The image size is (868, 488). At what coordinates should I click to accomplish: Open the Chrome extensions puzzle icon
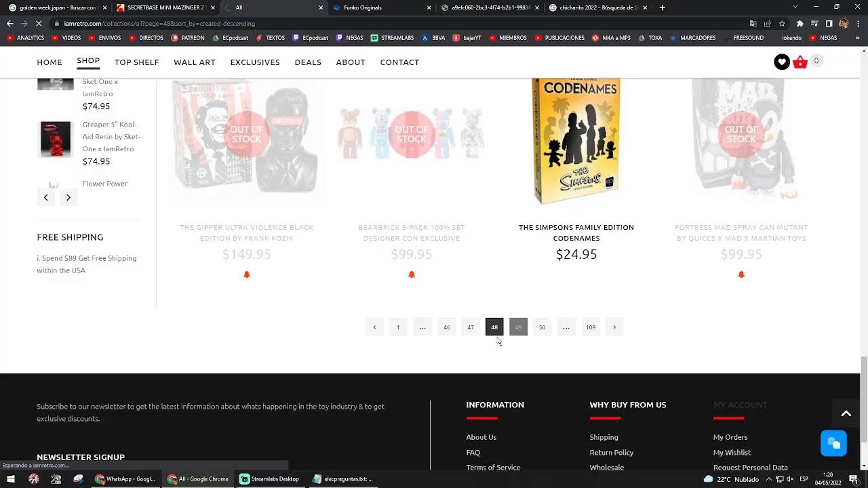[800, 23]
